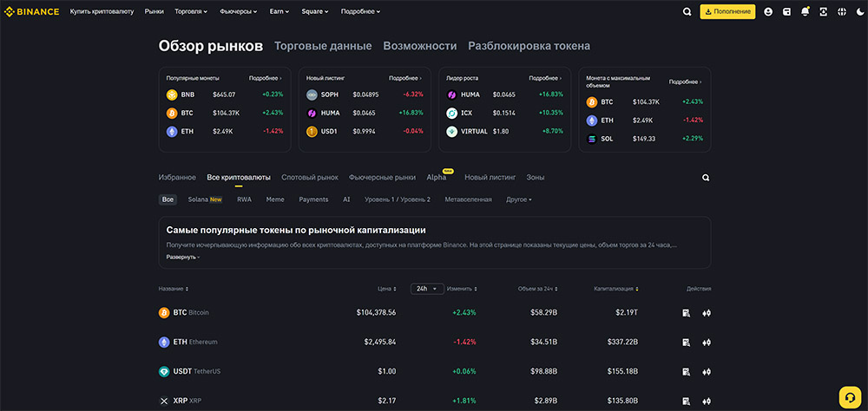The height and width of the screenshot is (411, 868).
Task: Filter by Solana category
Action: click(205, 199)
